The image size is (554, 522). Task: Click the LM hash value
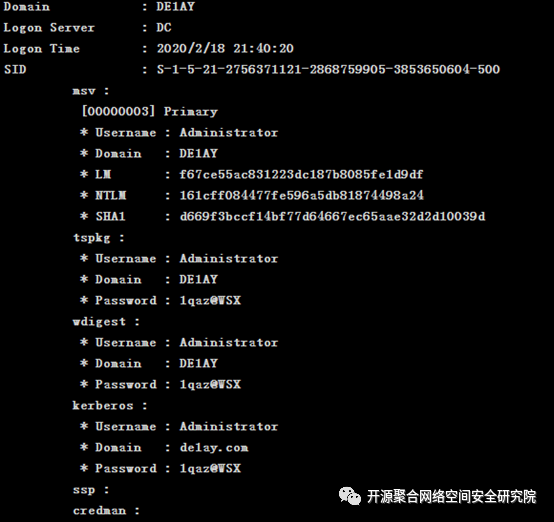coord(301,175)
